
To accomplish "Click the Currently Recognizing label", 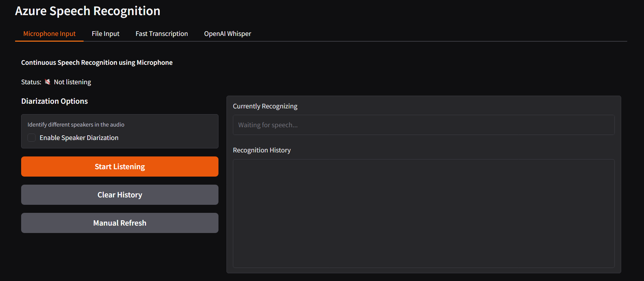I will (x=265, y=106).
